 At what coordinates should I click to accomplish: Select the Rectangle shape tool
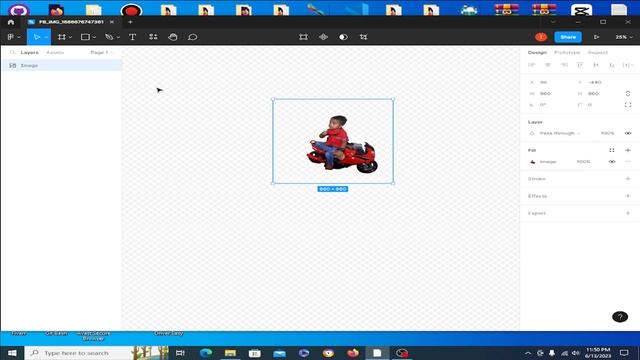coord(85,37)
